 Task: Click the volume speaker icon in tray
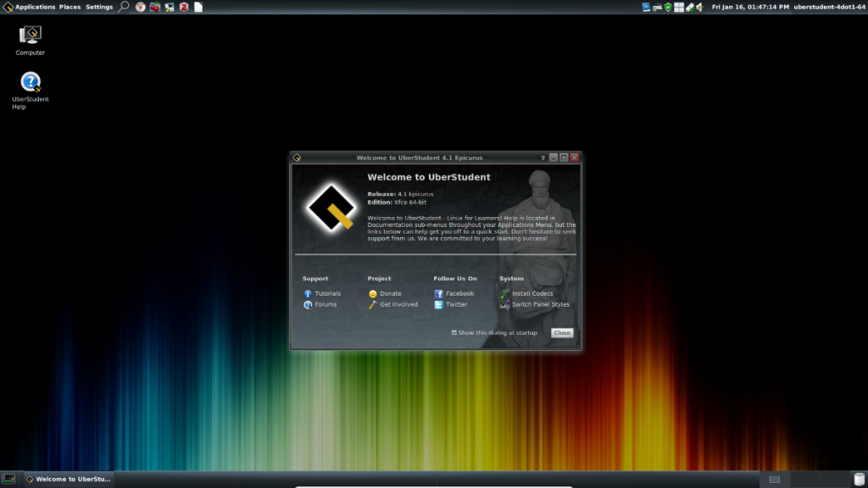tap(700, 7)
